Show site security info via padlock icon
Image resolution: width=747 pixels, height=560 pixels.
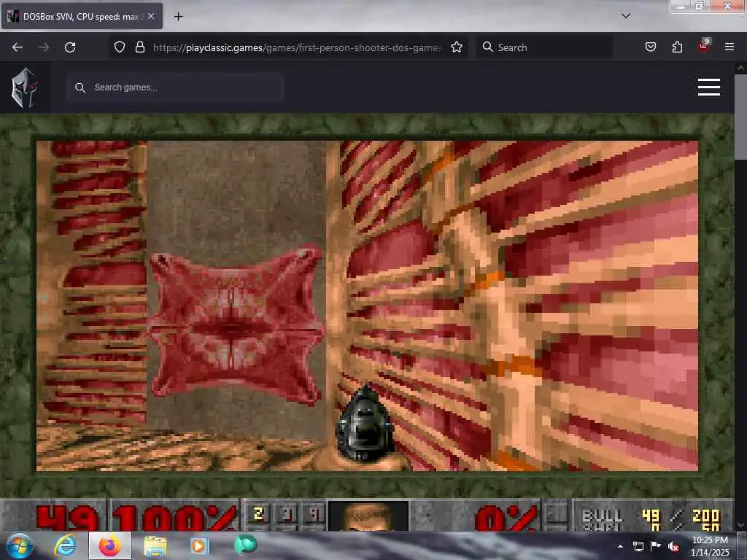pyautogui.click(x=139, y=47)
